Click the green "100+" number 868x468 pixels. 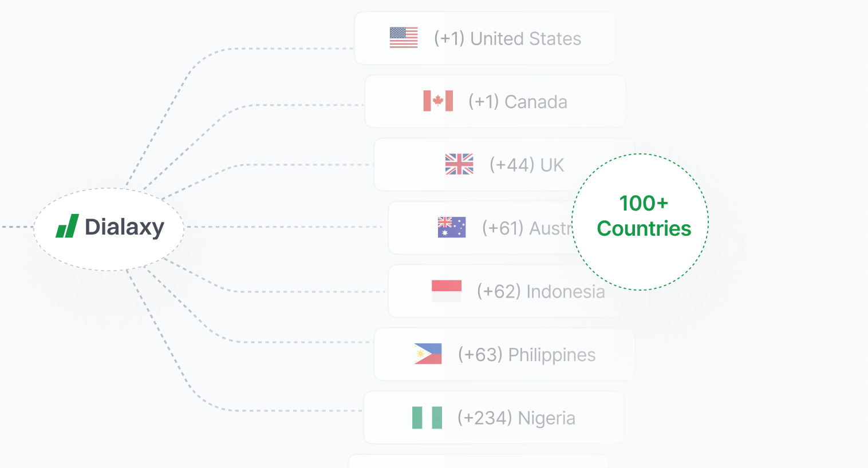644,203
